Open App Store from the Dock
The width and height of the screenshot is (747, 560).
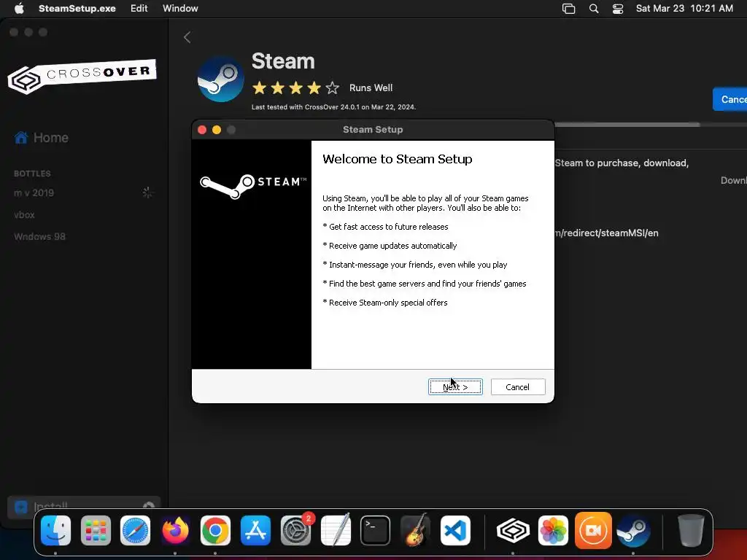pos(255,530)
